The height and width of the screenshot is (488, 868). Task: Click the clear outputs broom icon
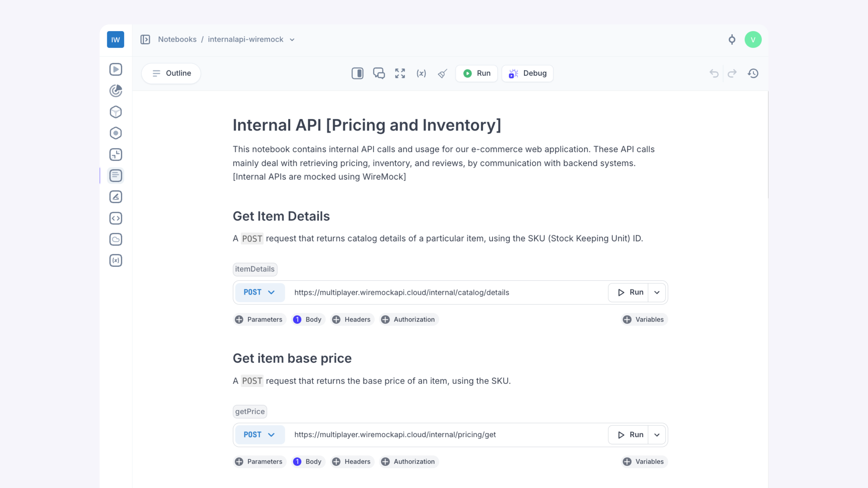442,73
